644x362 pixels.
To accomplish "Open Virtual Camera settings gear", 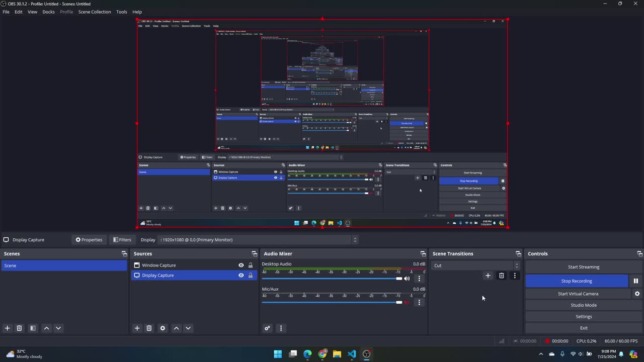I will pos(637,294).
